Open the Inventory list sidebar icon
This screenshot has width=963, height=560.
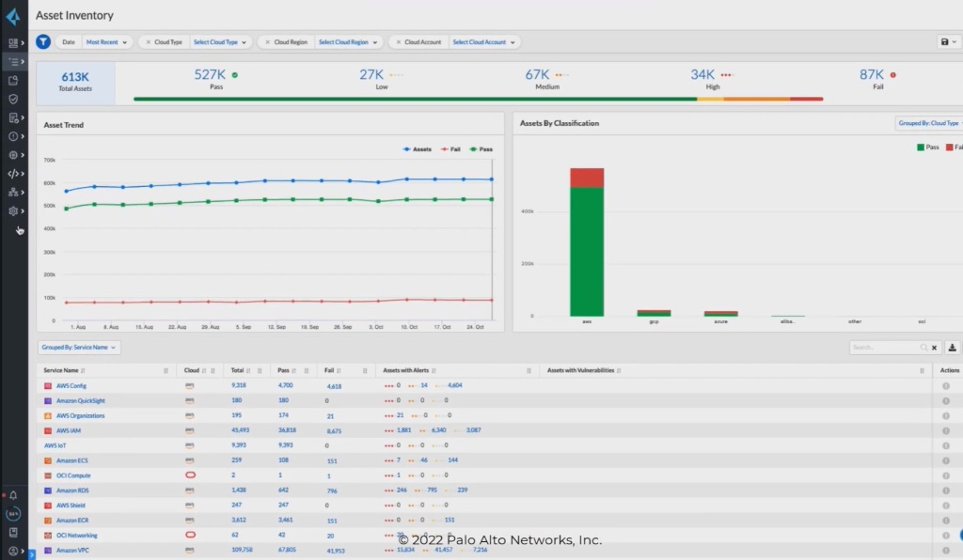coord(13,61)
